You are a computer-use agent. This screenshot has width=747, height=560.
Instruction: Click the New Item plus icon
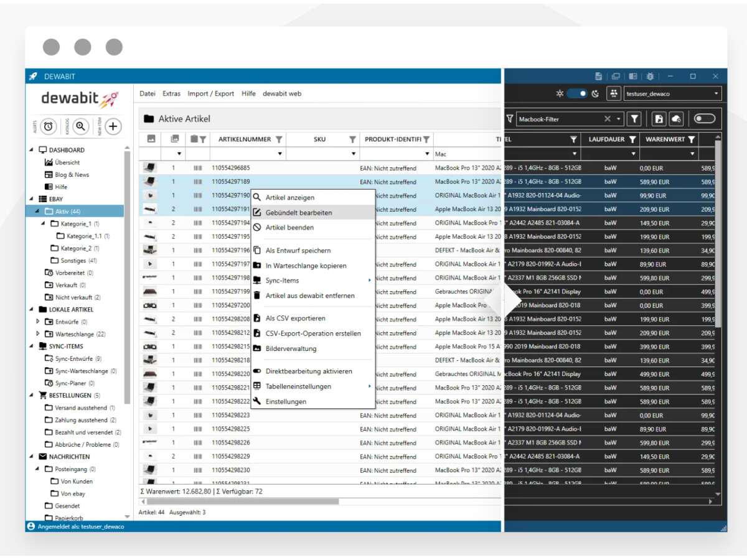point(113,126)
